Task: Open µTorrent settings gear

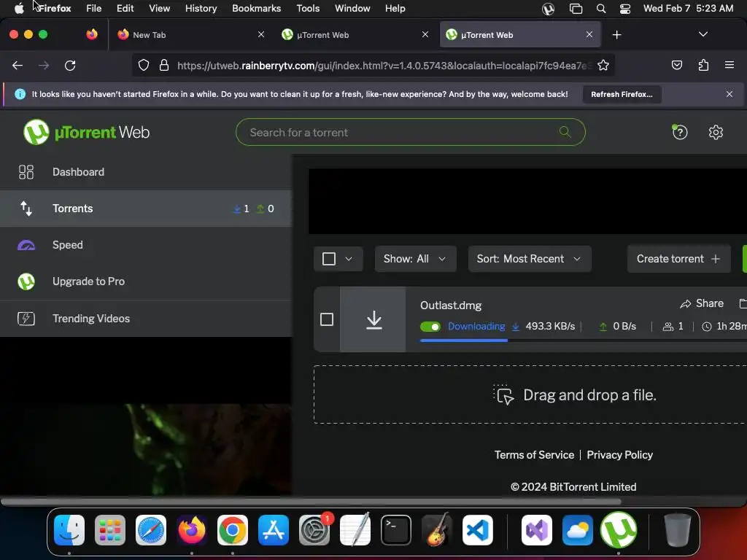Action: [716, 132]
